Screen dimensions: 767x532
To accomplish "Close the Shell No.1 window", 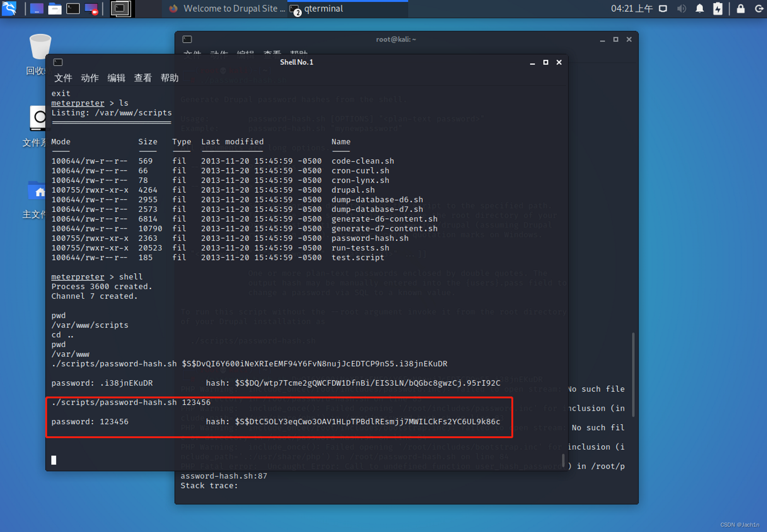I will tap(559, 62).
